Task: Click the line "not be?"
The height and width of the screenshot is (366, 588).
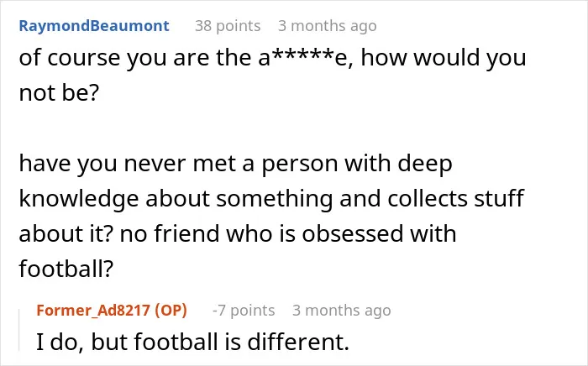Action: coord(59,93)
